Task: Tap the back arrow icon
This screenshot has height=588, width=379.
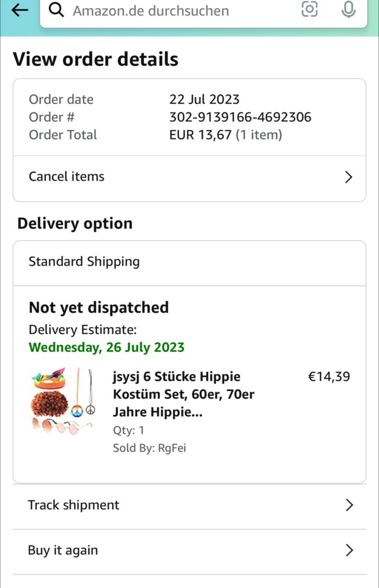Action: tap(19, 10)
